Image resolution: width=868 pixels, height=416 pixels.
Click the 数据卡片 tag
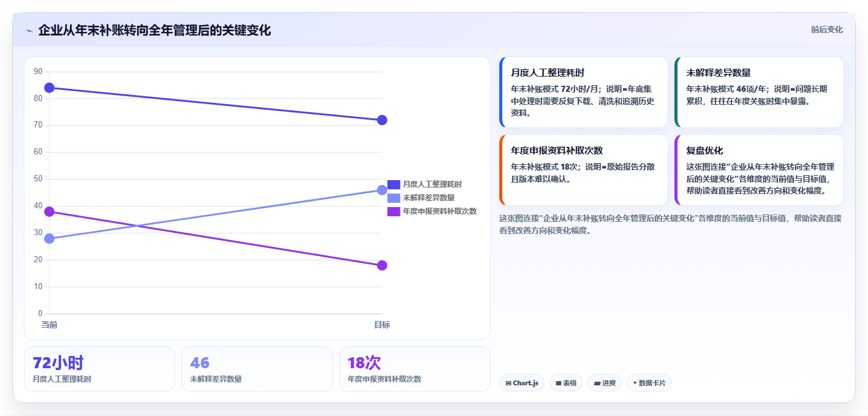649,383
